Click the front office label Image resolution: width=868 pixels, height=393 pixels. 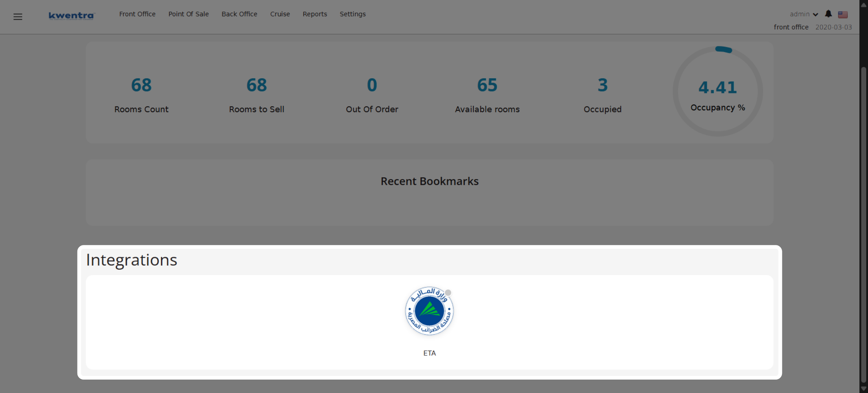click(791, 27)
